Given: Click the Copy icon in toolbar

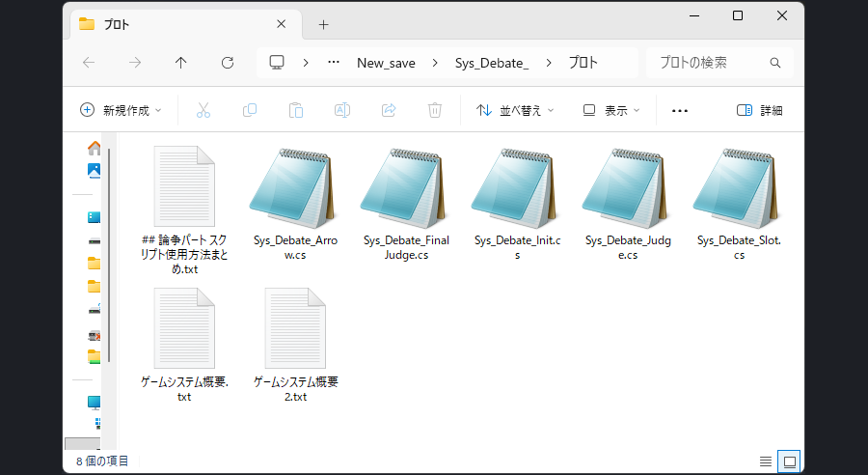Looking at the screenshot, I should point(250,110).
